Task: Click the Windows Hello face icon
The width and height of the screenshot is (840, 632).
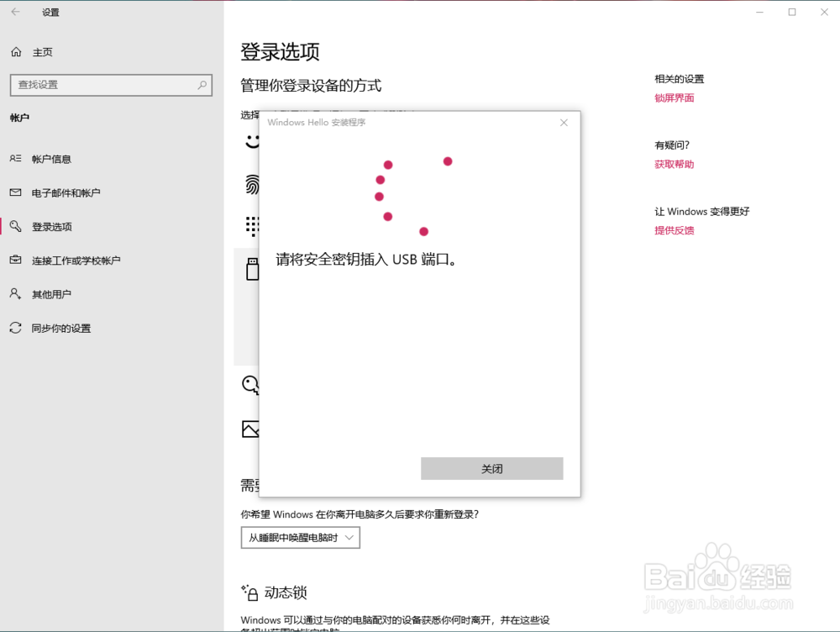Action: pos(252,141)
